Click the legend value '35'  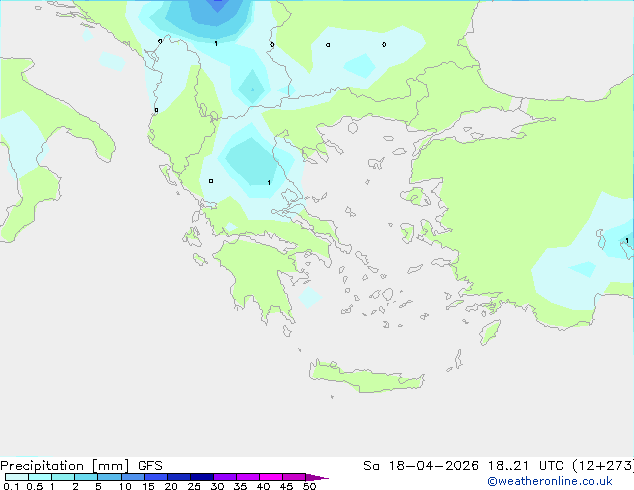click(240, 486)
